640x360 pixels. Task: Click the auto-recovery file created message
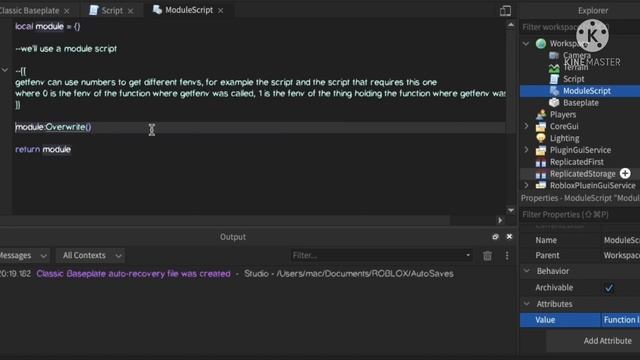pyautogui.click(x=133, y=274)
